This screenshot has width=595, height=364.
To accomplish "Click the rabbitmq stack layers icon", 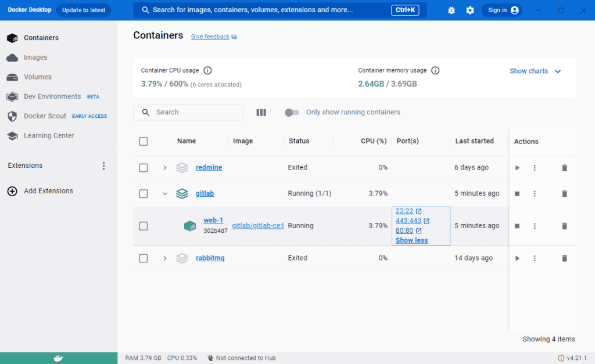I will point(182,258).
